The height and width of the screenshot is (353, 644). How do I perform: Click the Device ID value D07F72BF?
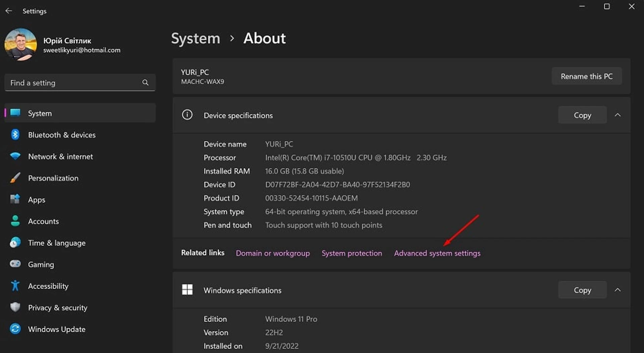(337, 185)
